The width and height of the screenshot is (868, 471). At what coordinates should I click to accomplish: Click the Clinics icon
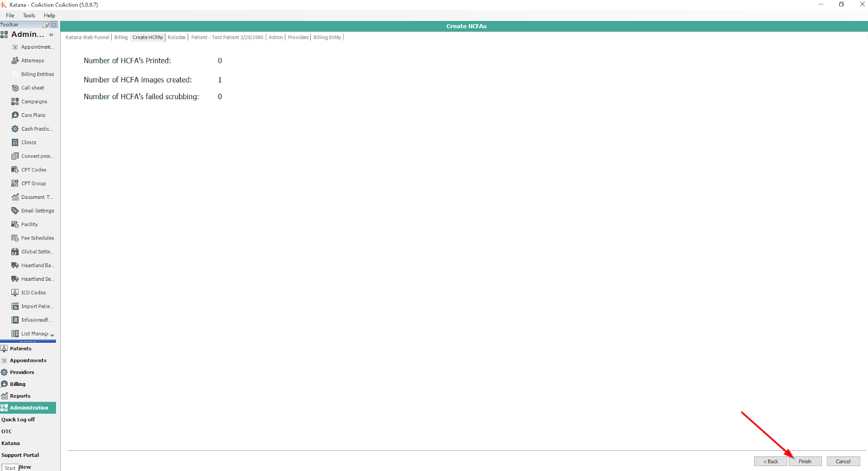coord(15,143)
